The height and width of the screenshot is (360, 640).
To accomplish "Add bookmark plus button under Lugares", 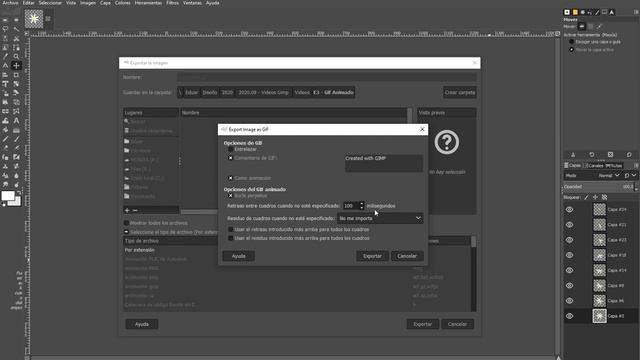I will coord(127,210).
